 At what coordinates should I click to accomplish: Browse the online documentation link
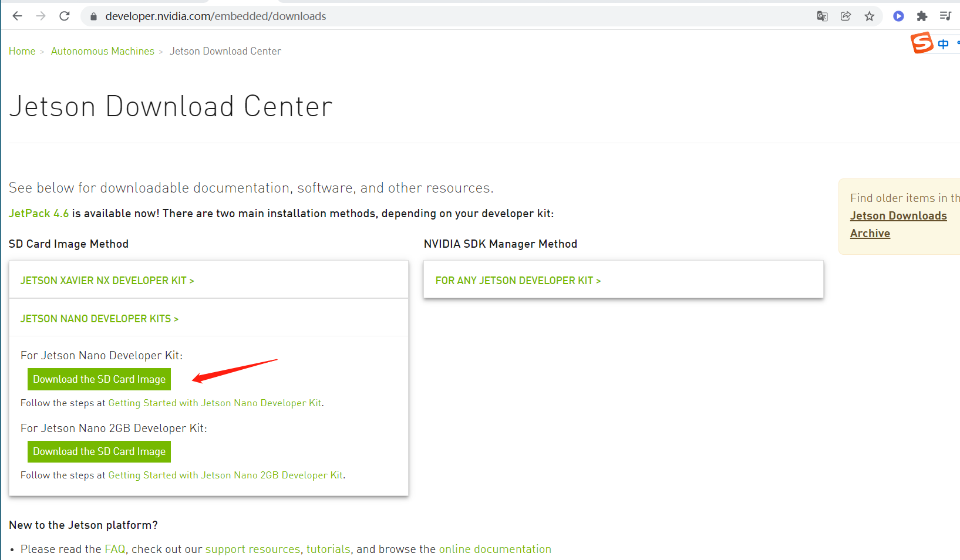495,549
